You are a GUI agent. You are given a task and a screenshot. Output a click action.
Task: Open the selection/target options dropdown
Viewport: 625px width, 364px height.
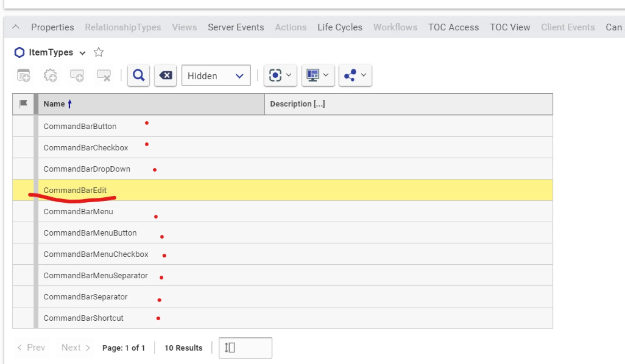(280, 75)
